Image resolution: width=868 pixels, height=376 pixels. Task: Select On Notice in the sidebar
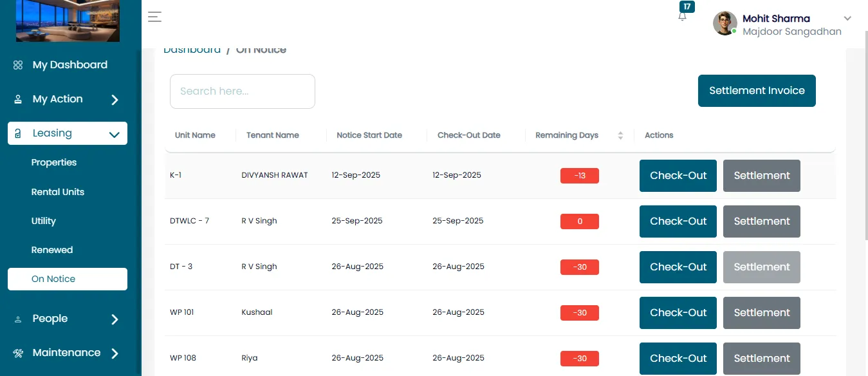click(x=68, y=279)
